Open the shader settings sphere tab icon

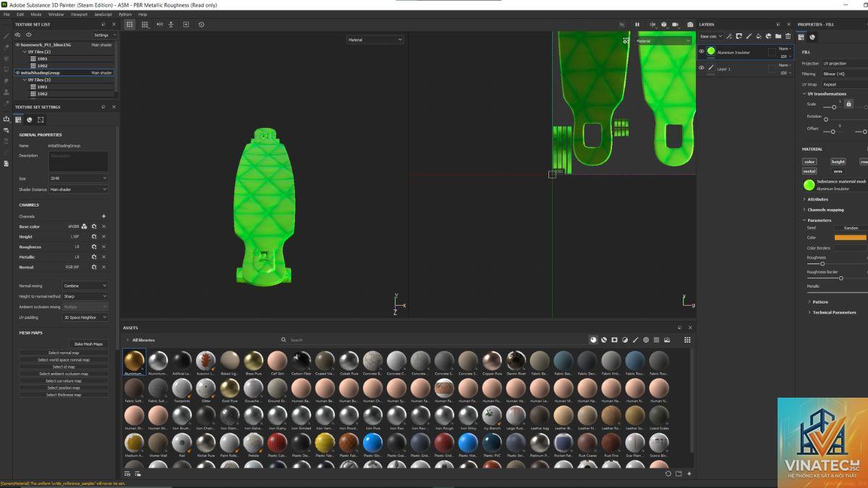click(30, 119)
